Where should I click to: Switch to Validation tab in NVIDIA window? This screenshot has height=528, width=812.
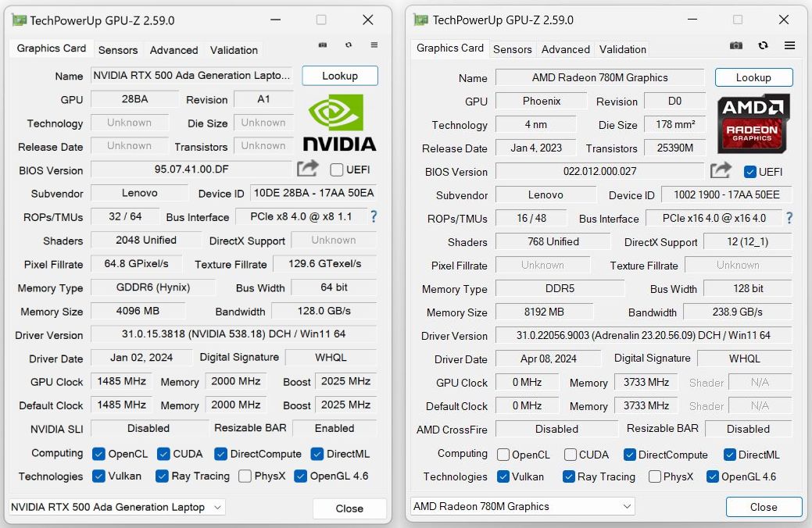(x=234, y=50)
